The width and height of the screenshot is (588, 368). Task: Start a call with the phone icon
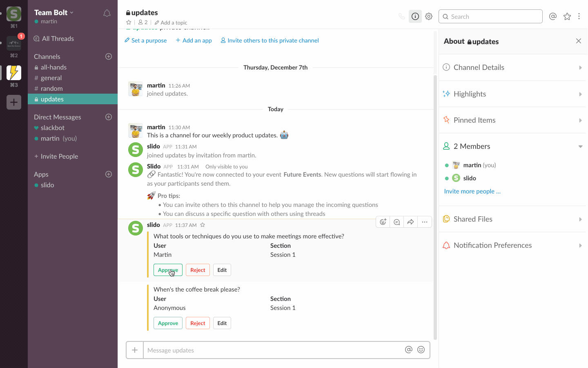coord(402,16)
